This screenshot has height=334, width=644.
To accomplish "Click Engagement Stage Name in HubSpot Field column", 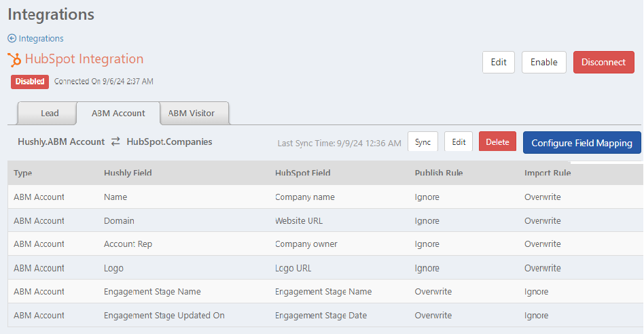I will [x=323, y=292].
